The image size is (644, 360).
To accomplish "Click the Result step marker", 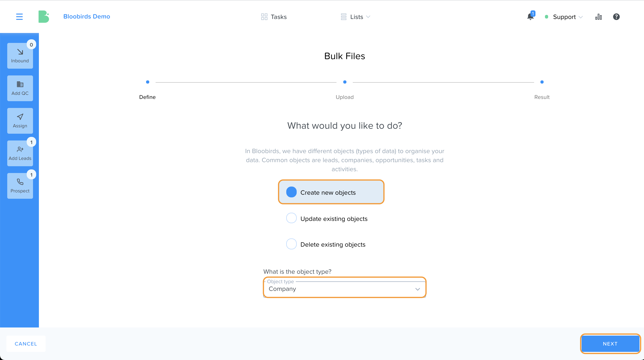I will tap(542, 82).
